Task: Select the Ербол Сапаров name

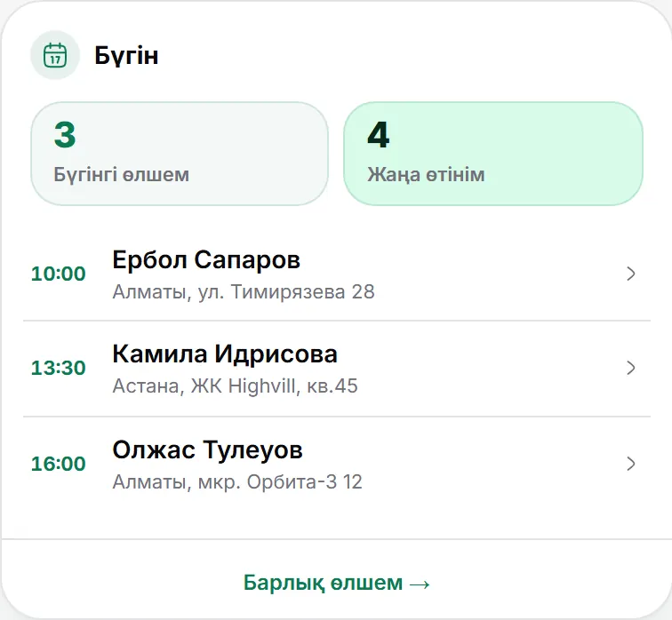Action: point(206,259)
